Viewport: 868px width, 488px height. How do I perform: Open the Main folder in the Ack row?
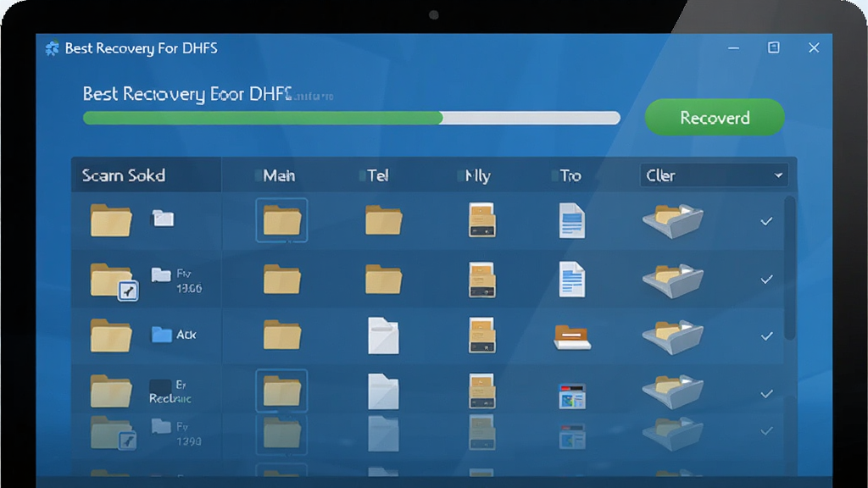tap(281, 335)
